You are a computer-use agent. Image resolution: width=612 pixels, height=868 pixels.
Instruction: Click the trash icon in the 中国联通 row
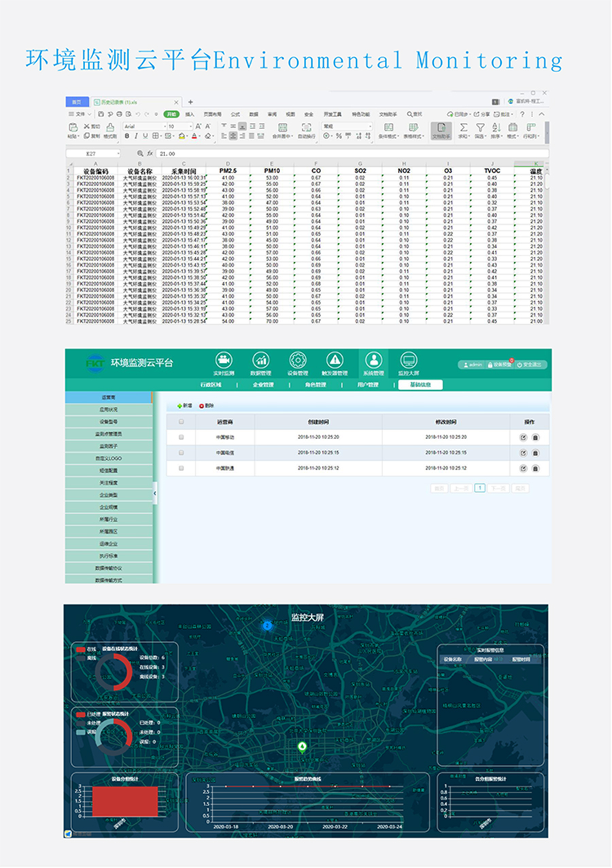(535, 468)
